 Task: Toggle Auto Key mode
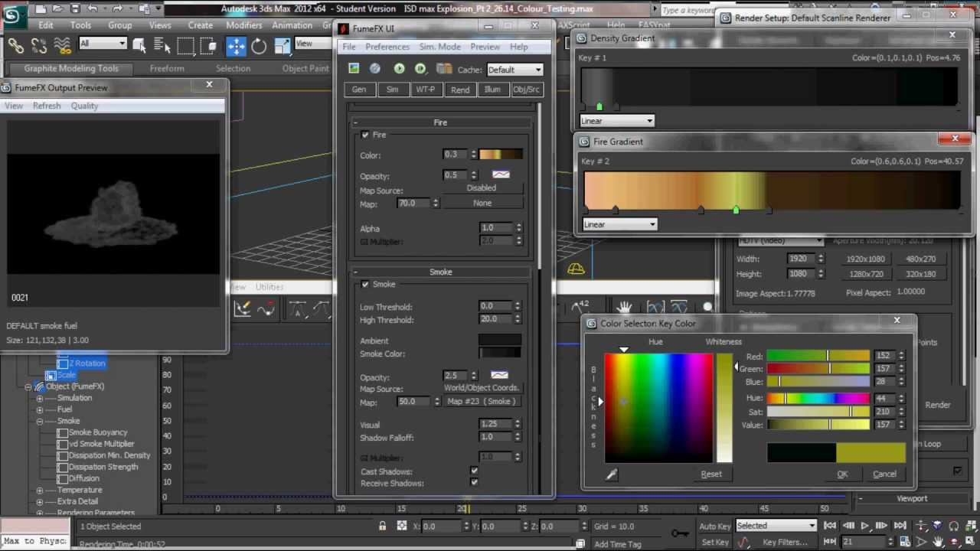point(714,526)
